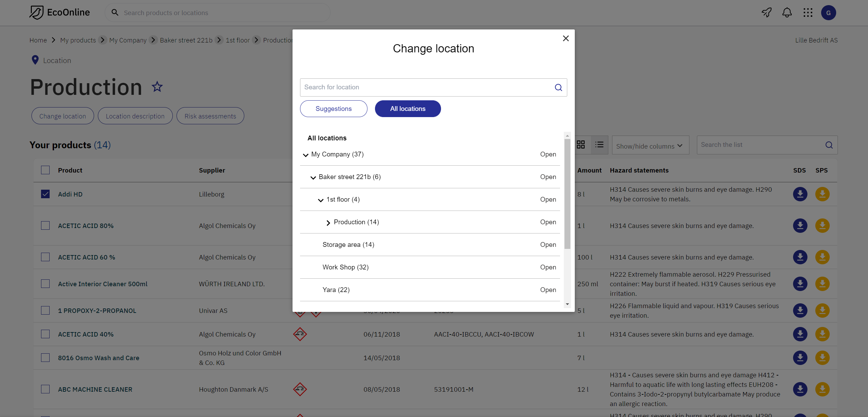Focus the Search products or locations field
The image size is (868, 417).
pyautogui.click(x=218, y=13)
